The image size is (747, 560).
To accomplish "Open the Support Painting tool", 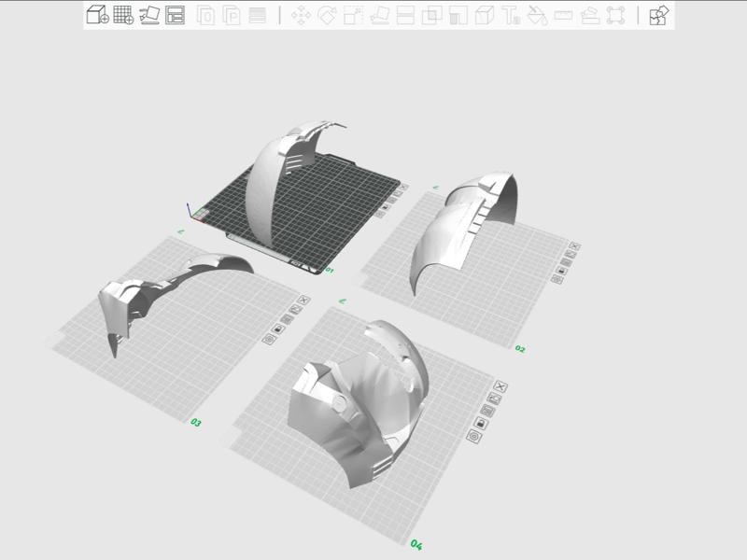I will (458, 15).
